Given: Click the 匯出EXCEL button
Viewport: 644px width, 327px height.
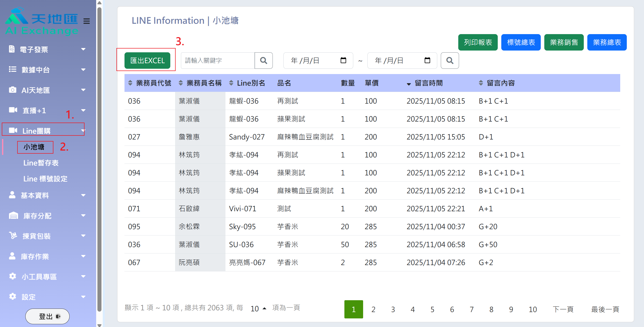Looking at the screenshot, I should pos(147,61).
